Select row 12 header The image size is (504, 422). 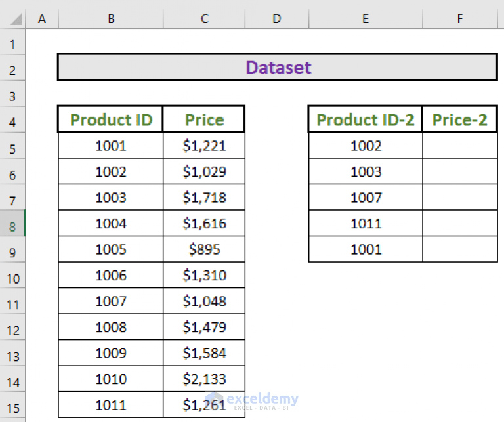(x=12, y=327)
